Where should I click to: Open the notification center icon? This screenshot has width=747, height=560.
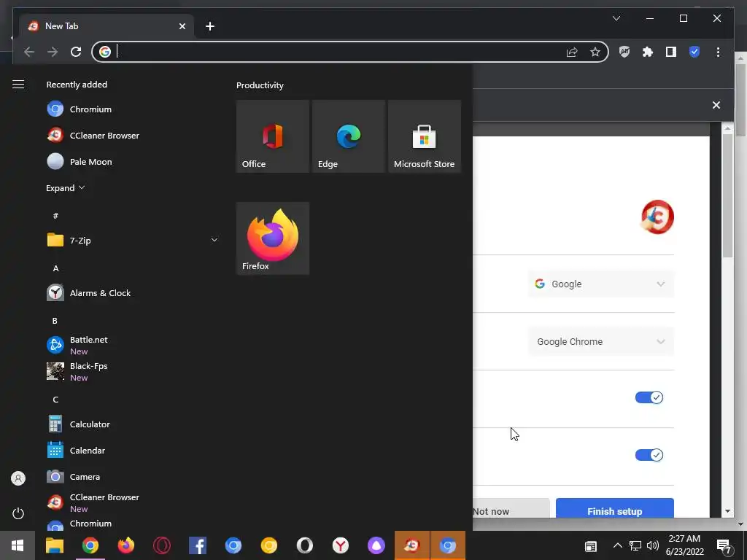(x=724, y=546)
